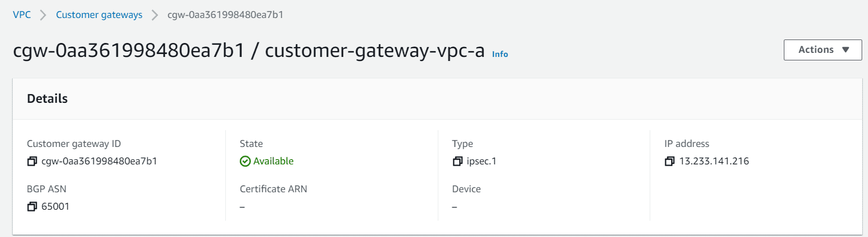Click the chevron separator after Customer gateways breadcrumb

155,15
